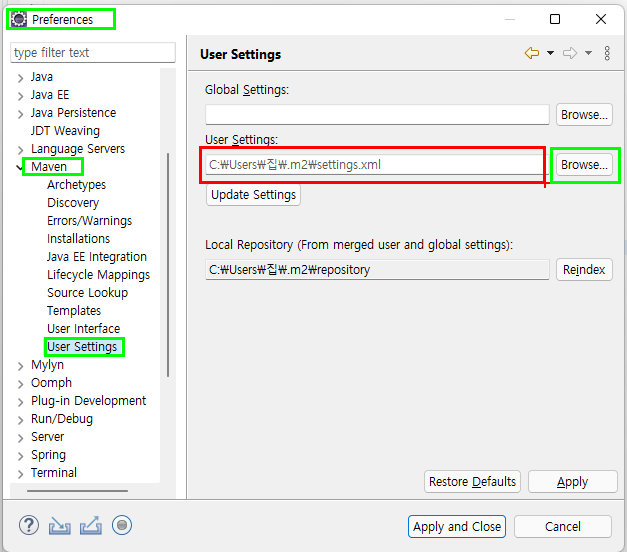Click Apply and Close
Screen dimensions: 627x552
pyautogui.click(x=457, y=526)
